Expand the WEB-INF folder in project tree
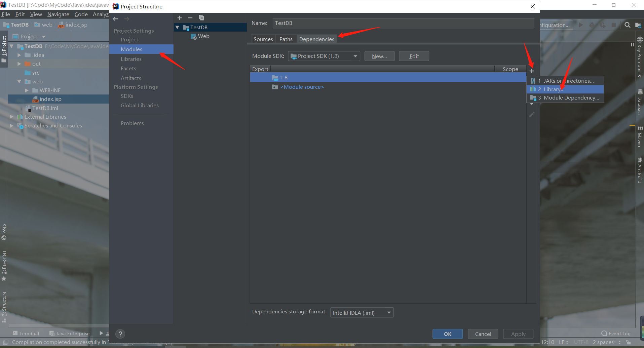 [x=27, y=90]
